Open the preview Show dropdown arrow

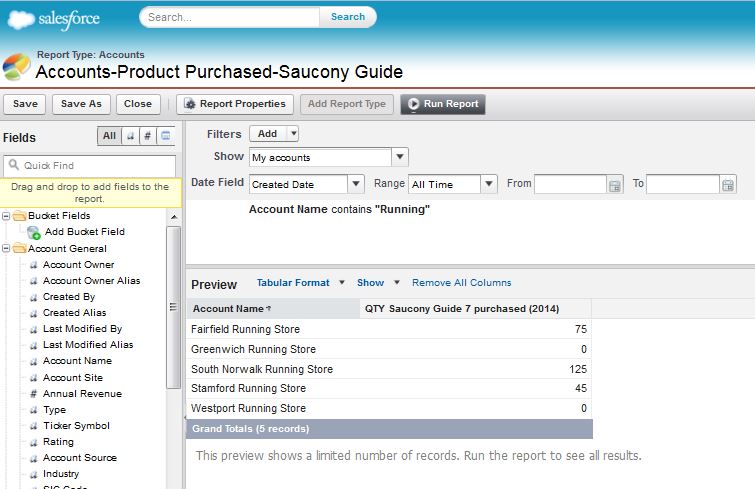pos(397,283)
